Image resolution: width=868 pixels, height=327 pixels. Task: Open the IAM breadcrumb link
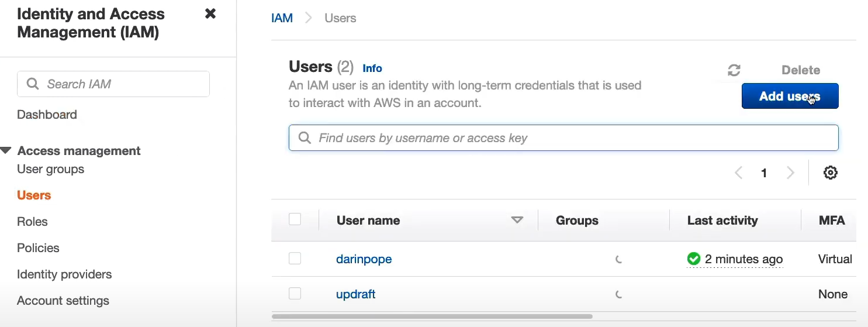point(282,18)
